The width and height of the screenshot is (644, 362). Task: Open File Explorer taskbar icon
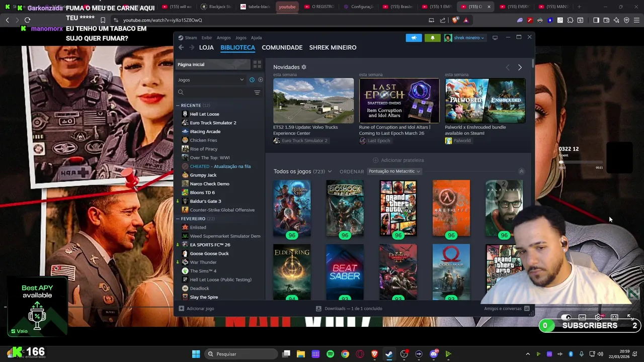(x=301, y=354)
